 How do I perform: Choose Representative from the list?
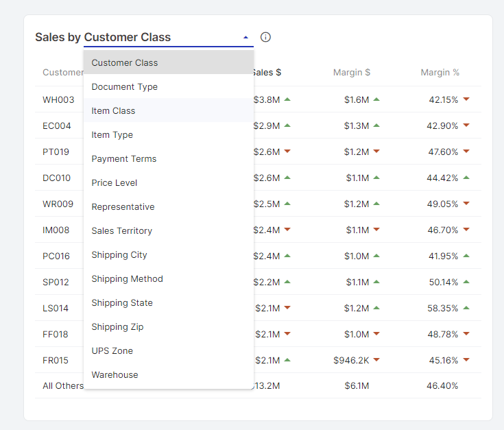click(x=123, y=206)
